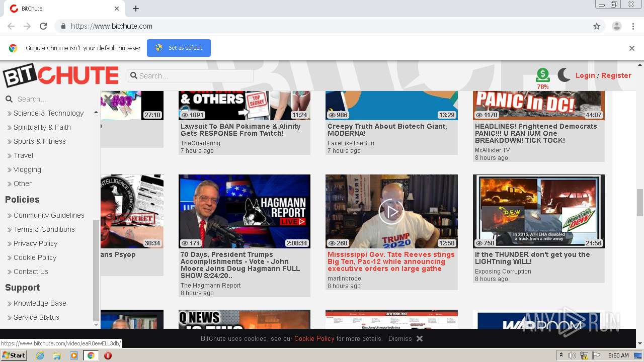Open the Science & Technology category
Screen dimensions: 644x362
[x=48, y=113]
